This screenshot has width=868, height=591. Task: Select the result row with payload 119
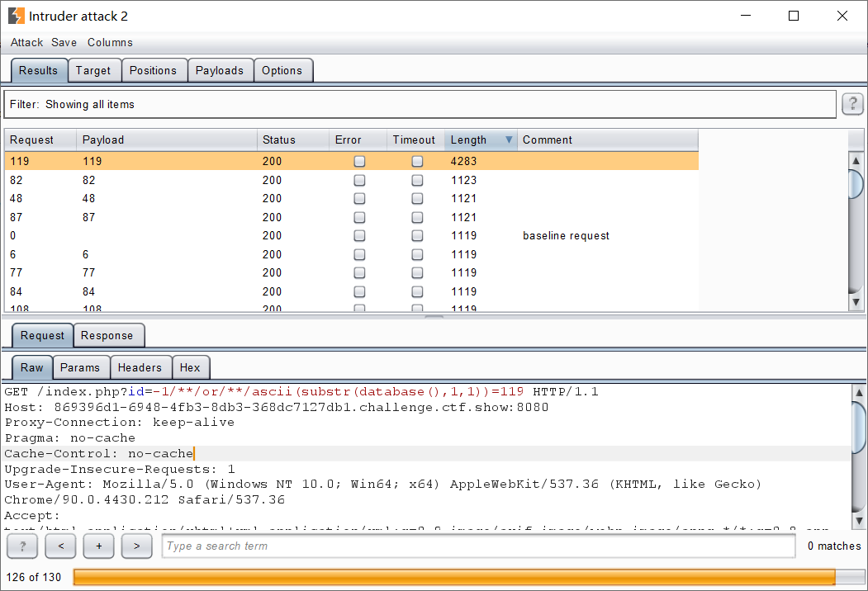351,161
